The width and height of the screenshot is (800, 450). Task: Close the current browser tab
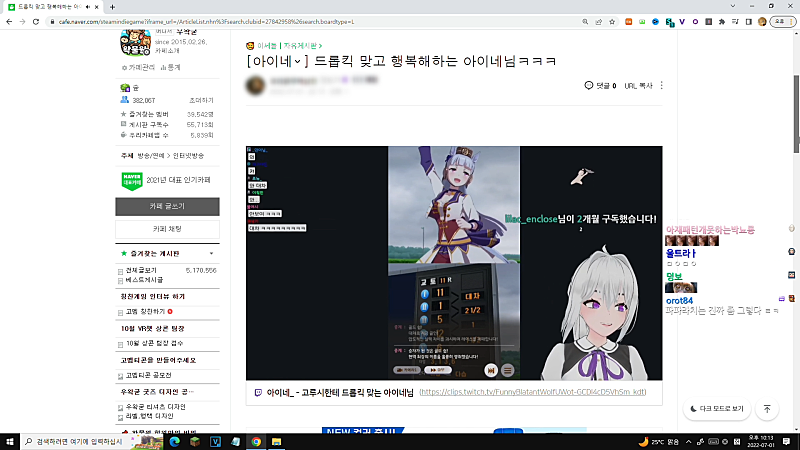pyautogui.click(x=96, y=7)
